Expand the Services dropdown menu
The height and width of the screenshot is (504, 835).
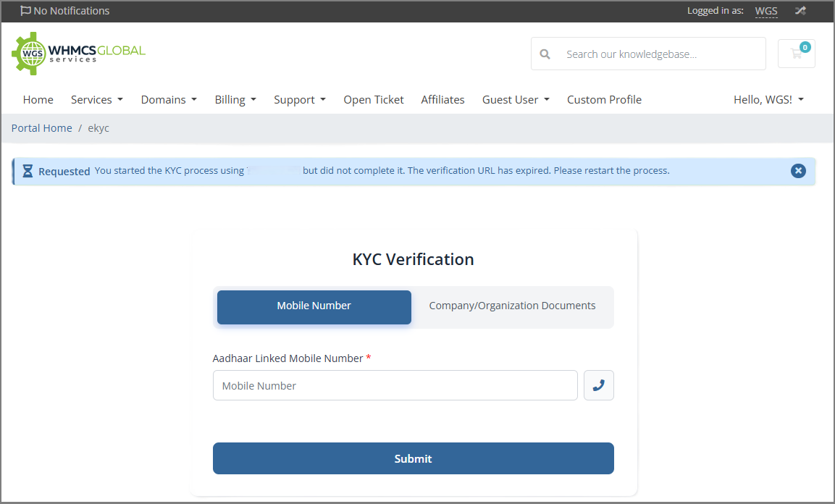[x=96, y=100]
